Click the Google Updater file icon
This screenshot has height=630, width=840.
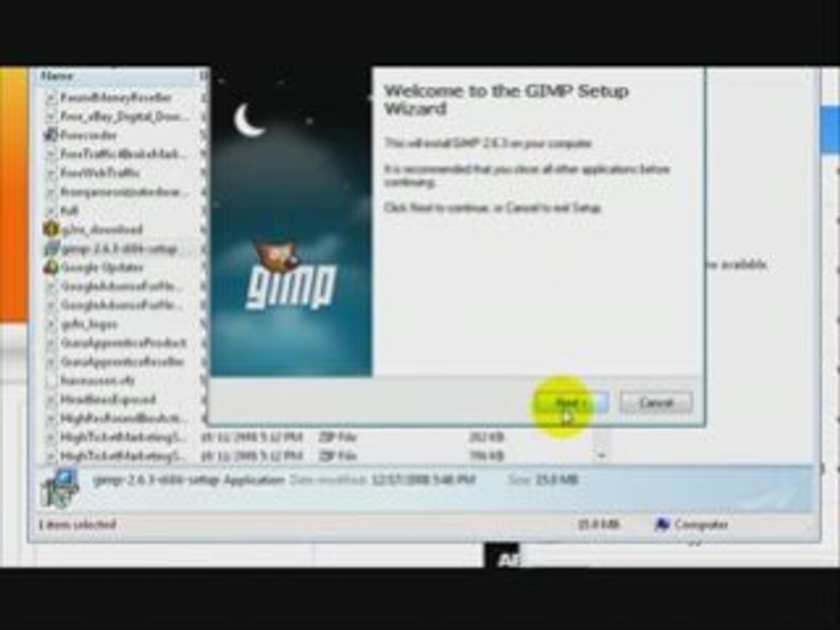coord(51,267)
